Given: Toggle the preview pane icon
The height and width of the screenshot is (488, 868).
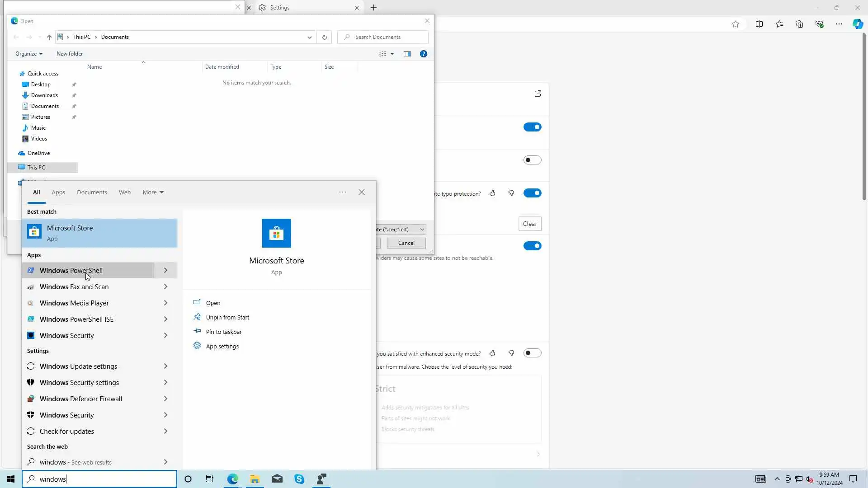Looking at the screenshot, I should click(407, 54).
